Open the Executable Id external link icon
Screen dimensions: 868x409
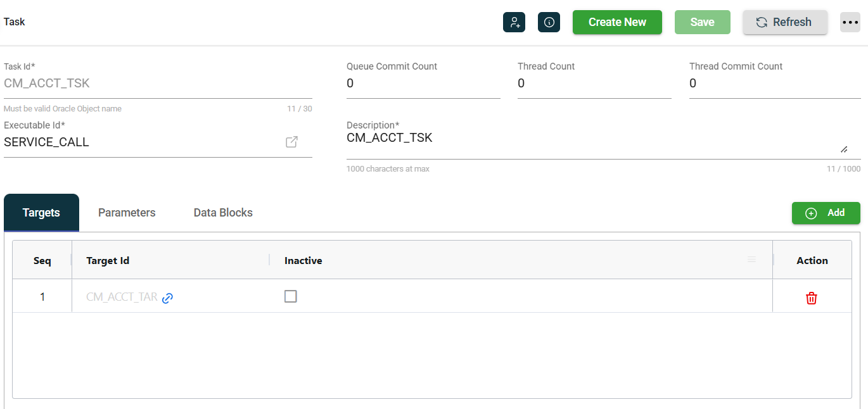click(291, 142)
